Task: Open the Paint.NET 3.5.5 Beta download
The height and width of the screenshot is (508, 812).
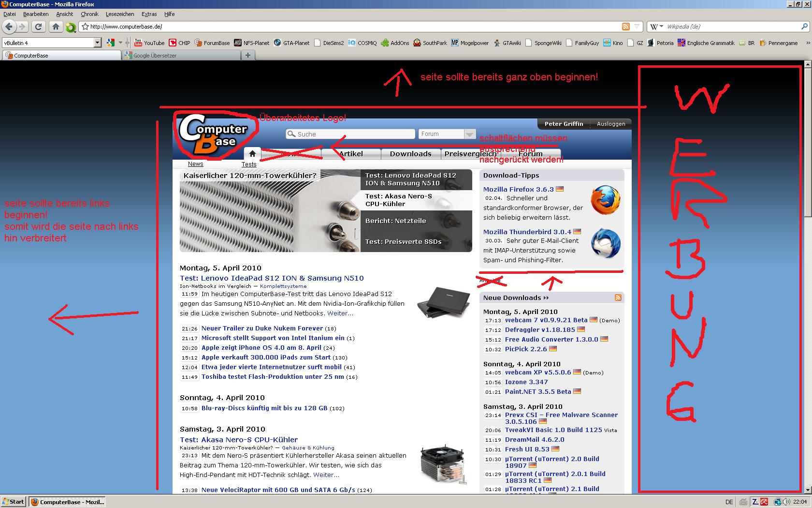Action: [x=538, y=392]
